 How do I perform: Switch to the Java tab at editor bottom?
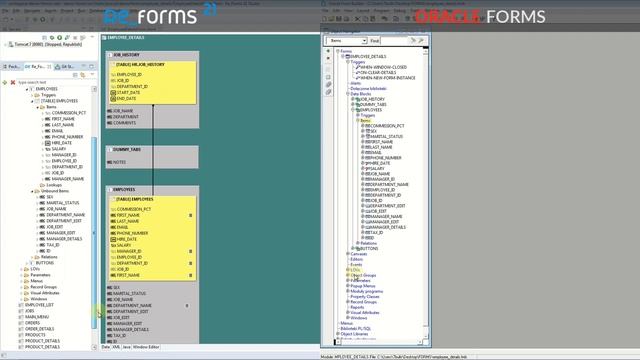coord(126,347)
